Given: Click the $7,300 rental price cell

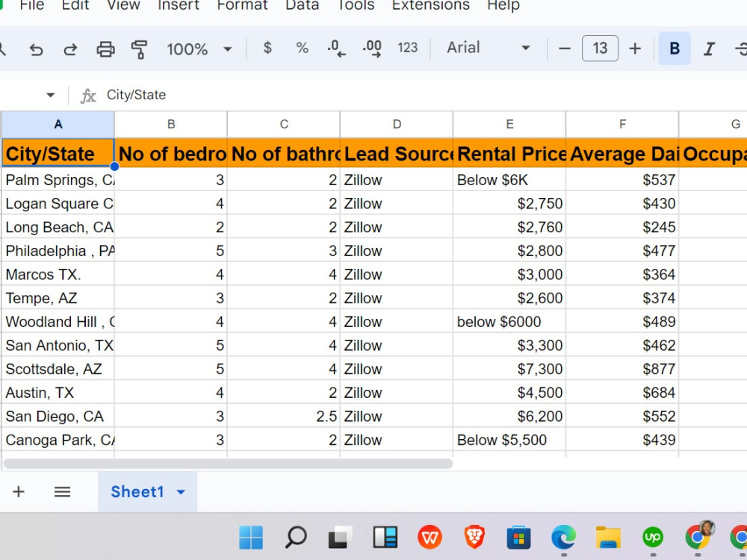Looking at the screenshot, I should (x=509, y=369).
